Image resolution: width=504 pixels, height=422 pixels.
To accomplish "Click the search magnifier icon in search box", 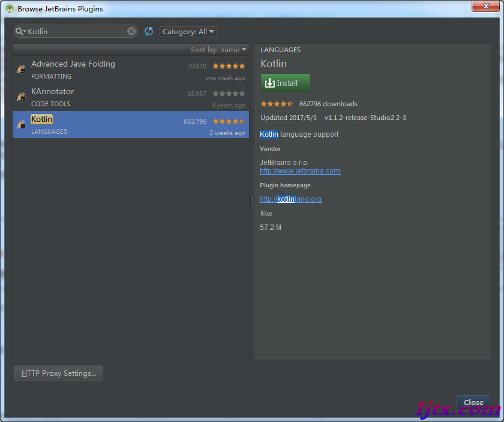I will point(20,32).
